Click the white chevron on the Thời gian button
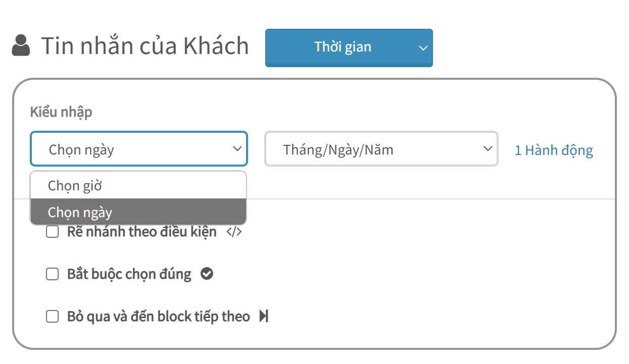 423,48
